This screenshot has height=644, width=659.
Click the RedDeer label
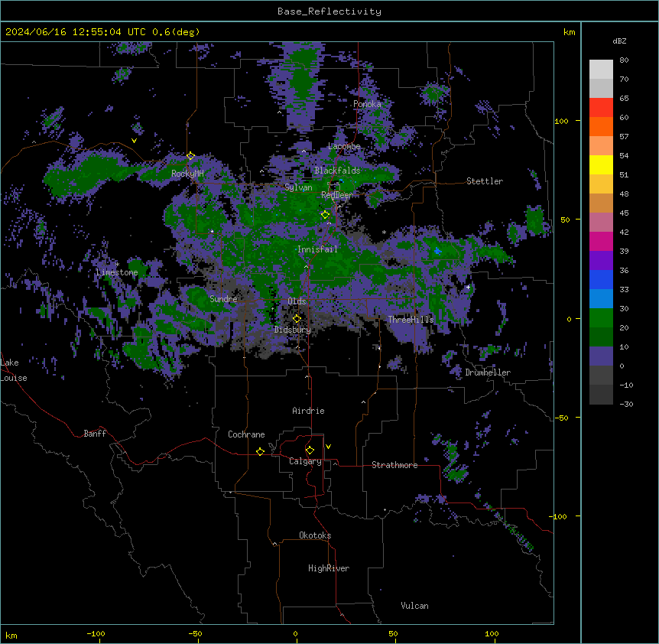[x=337, y=195]
